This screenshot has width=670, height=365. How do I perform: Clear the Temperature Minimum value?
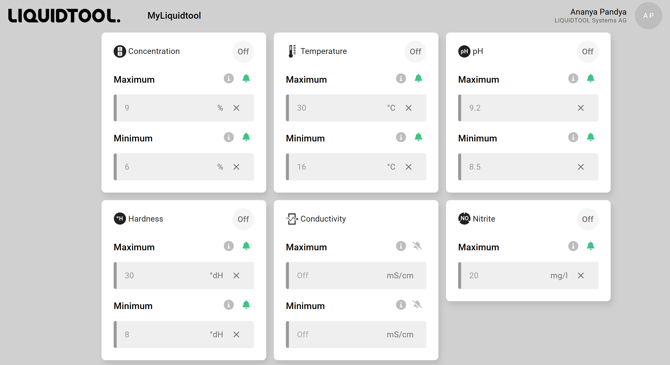pyautogui.click(x=408, y=167)
